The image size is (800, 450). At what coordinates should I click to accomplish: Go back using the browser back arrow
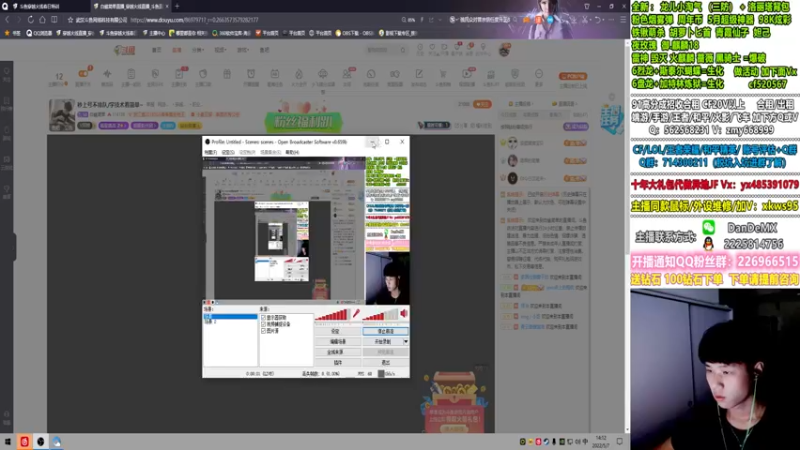(7, 19)
